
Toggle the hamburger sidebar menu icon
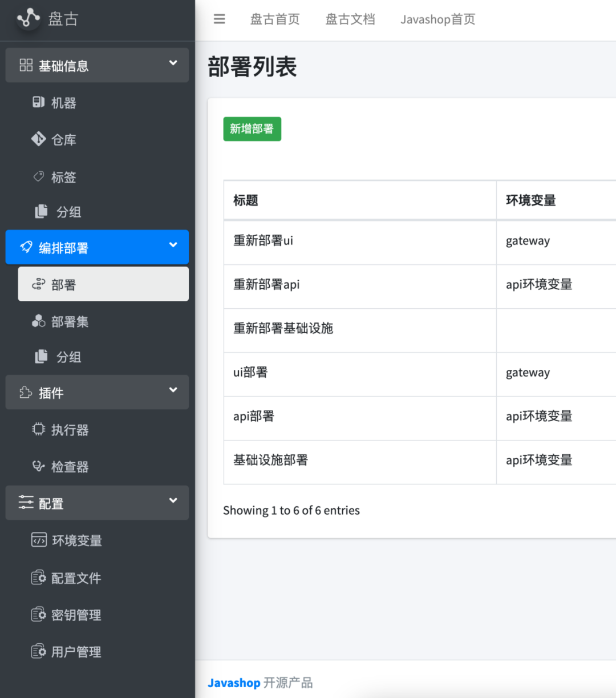(220, 19)
